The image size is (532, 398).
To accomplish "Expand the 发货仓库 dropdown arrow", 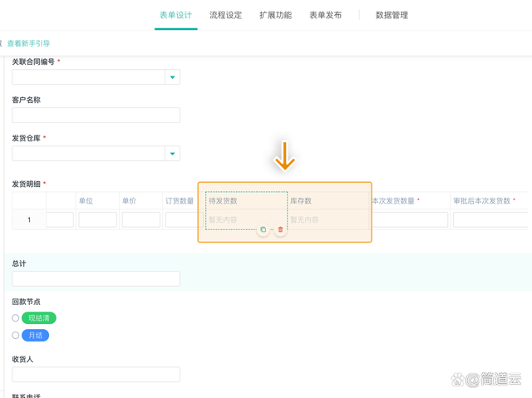I will click(x=172, y=154).
